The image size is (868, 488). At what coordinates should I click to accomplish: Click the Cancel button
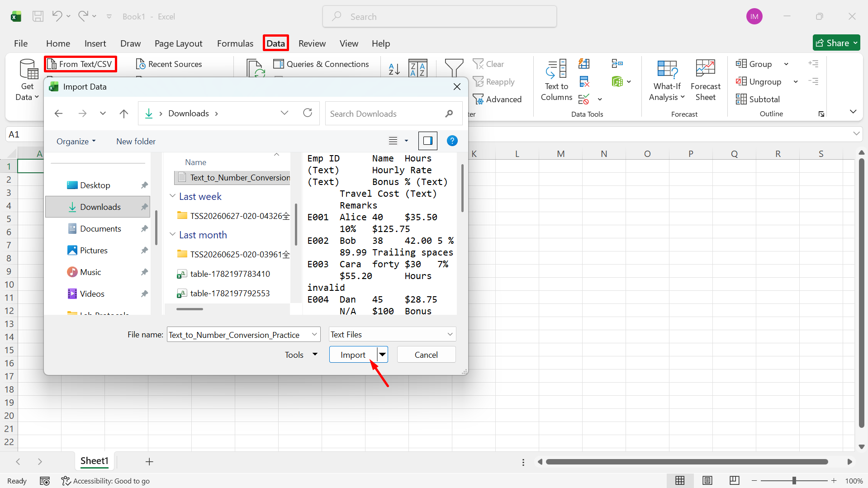(426, 355)
